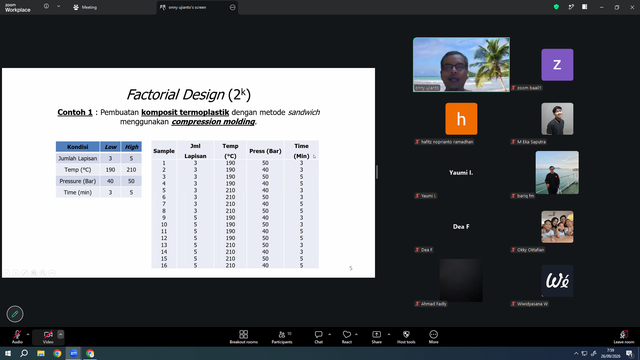Expand video options arrow next to Video

[60, 334]
